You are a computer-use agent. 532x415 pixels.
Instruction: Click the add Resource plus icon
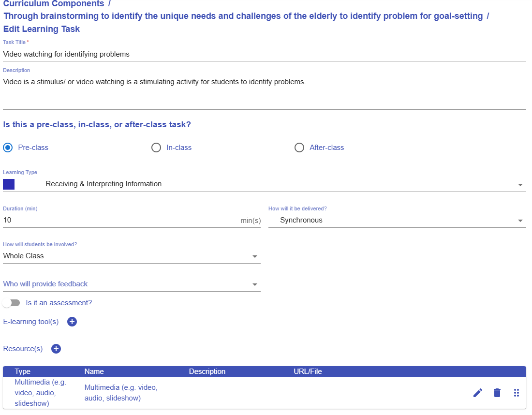pos(56,349)
